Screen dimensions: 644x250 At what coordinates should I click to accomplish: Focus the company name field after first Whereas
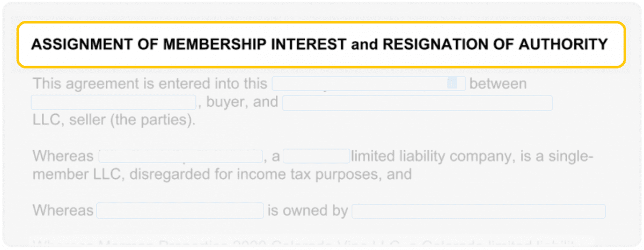(180, 156)
